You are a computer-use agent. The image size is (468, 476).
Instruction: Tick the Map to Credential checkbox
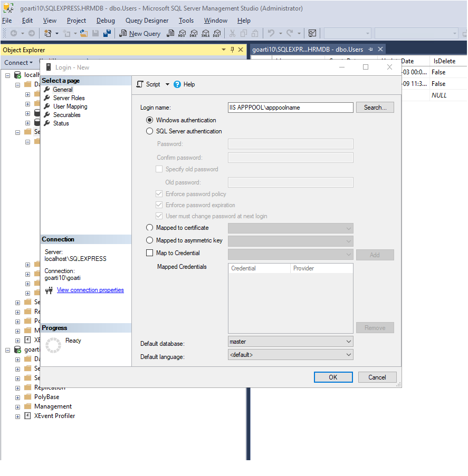149,252
